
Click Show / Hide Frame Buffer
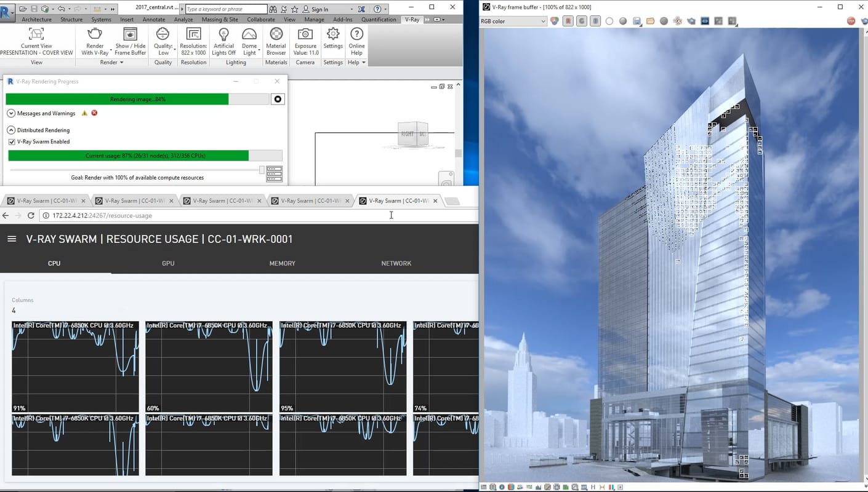pos(131,42)
